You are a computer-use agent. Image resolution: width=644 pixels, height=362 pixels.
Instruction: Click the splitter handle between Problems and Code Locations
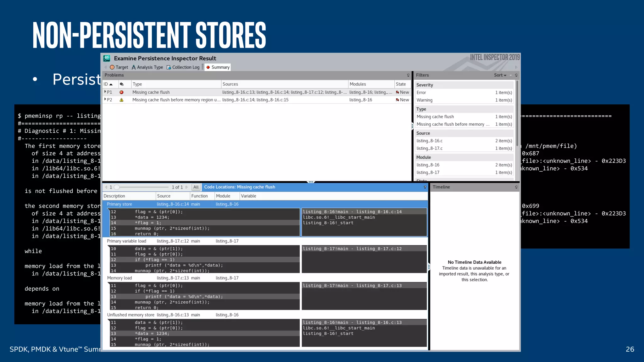click(311, 182)
